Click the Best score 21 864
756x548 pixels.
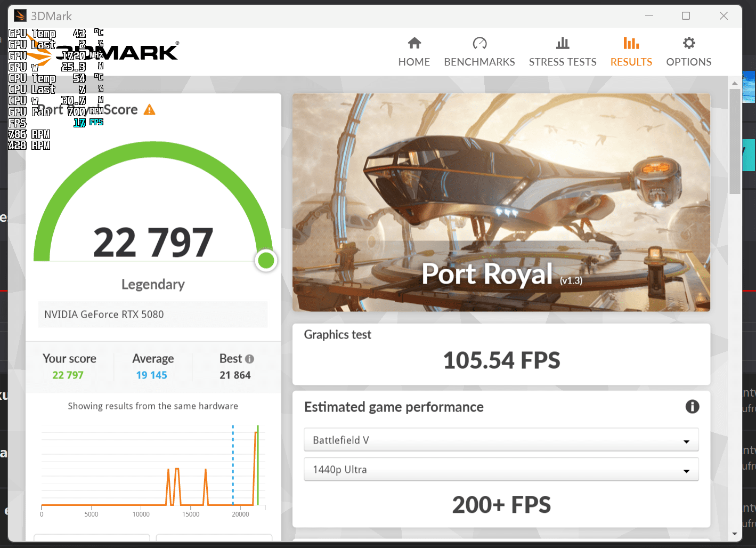(x=235, y=375)
